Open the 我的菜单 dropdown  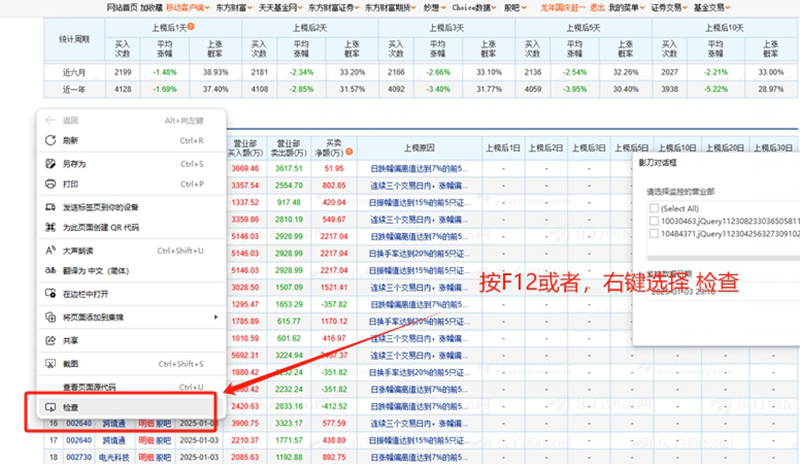[627, 8]
